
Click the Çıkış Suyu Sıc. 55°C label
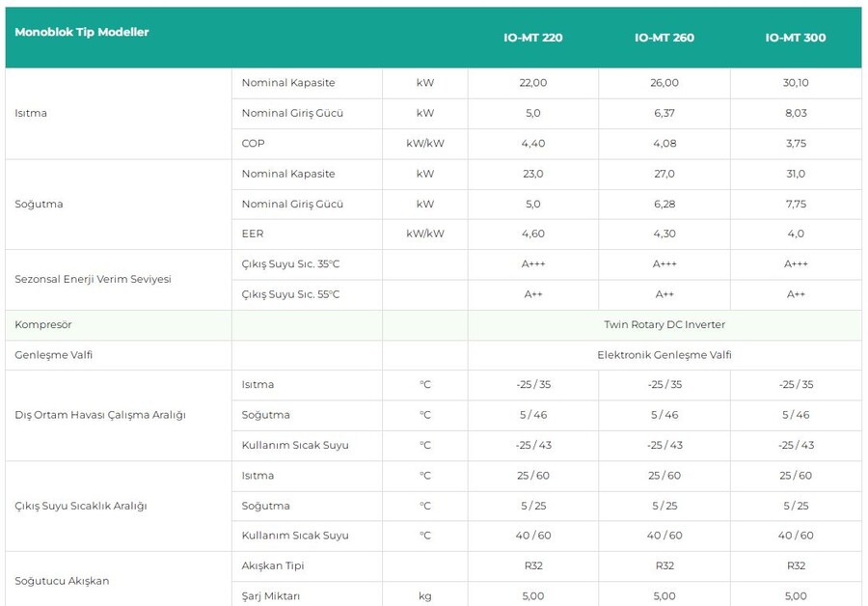[x=290, y=294]
